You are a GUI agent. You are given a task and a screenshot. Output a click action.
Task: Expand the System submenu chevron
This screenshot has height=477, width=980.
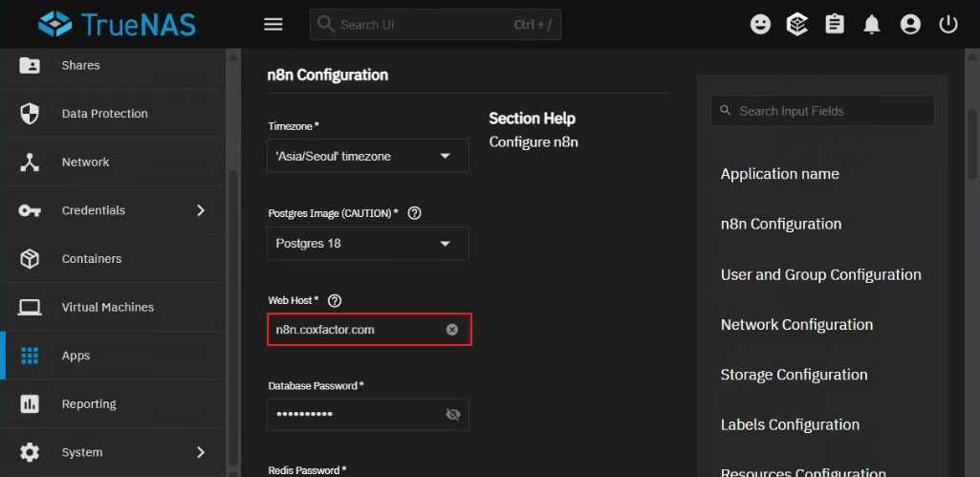(x=201, y=452)
